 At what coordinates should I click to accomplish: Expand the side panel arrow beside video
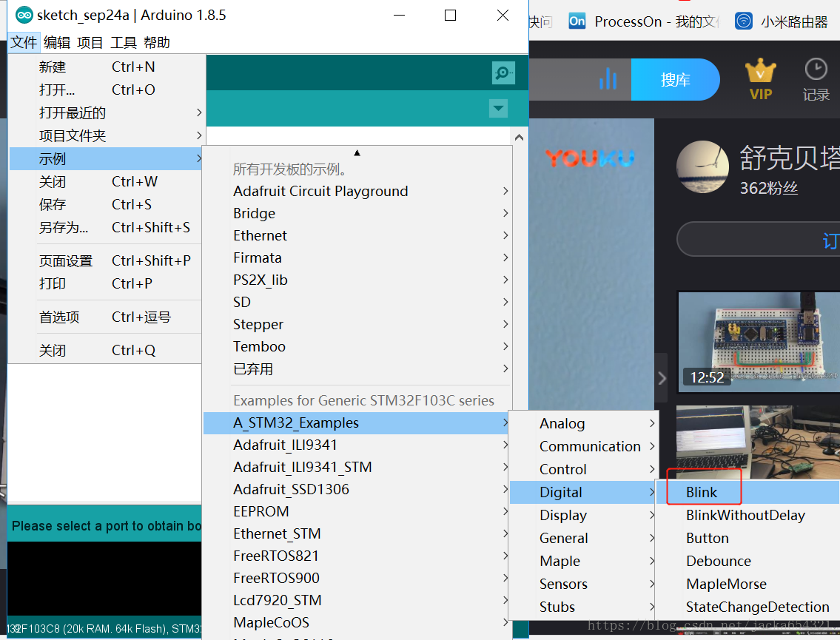[662, 378]
